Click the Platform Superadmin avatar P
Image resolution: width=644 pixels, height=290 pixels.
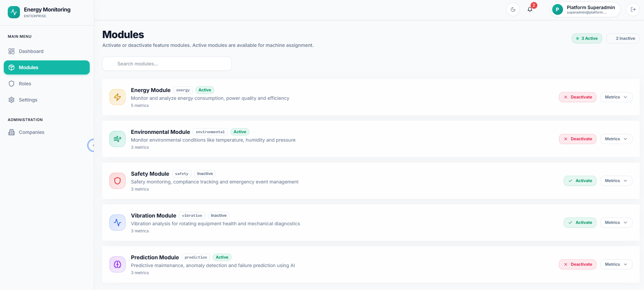557,9
